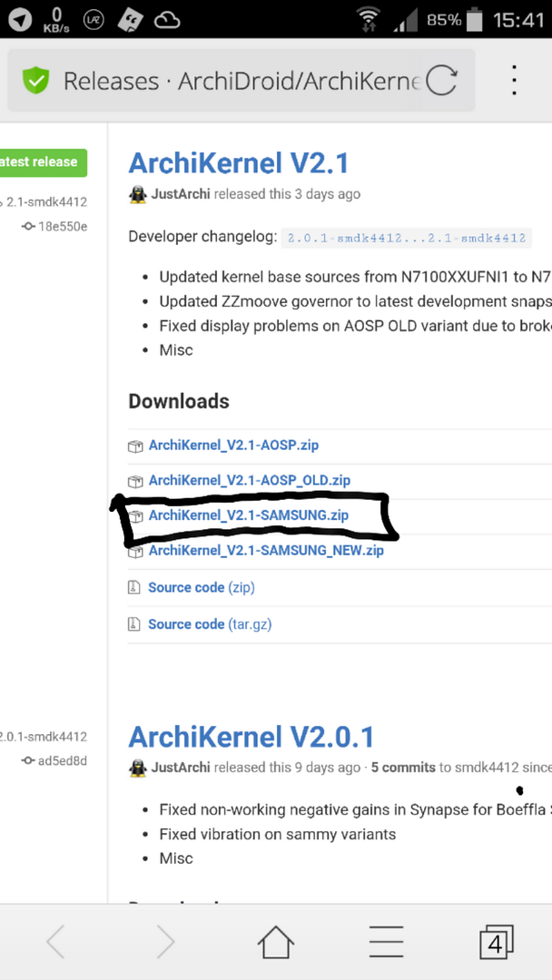This screenshot has width=552, height=980.
Task: Tap the address bar page title
Action: (241, 82)
